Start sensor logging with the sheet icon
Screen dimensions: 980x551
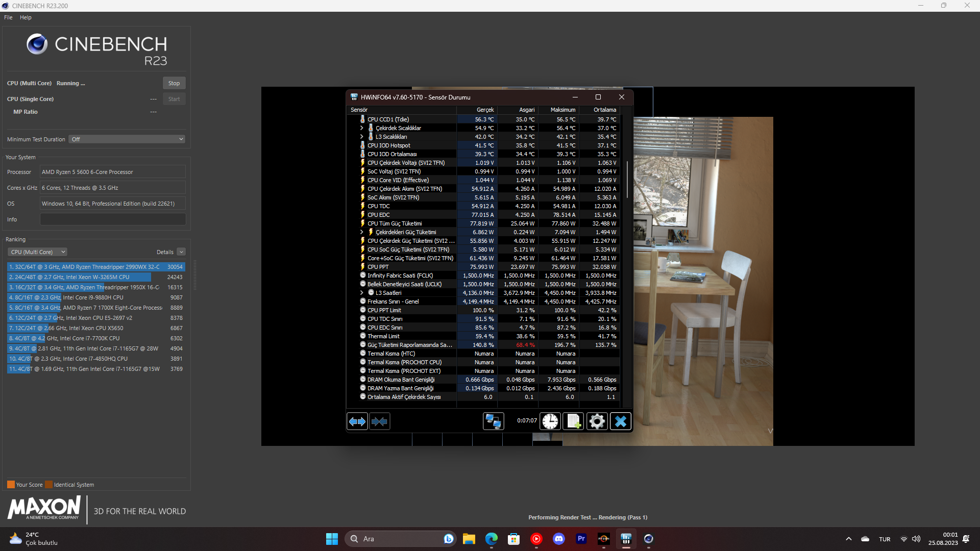pyautogui.click(x=573, y=421)
